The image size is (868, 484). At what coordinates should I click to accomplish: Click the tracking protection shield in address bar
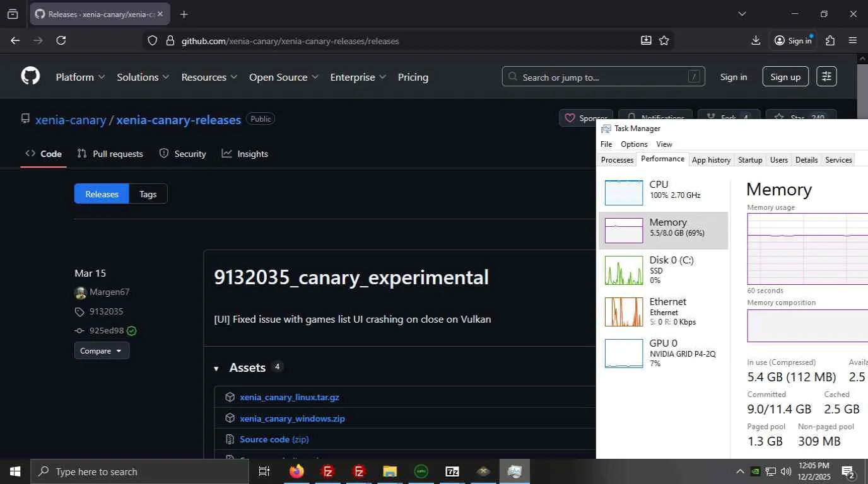(x=152, y=40)
